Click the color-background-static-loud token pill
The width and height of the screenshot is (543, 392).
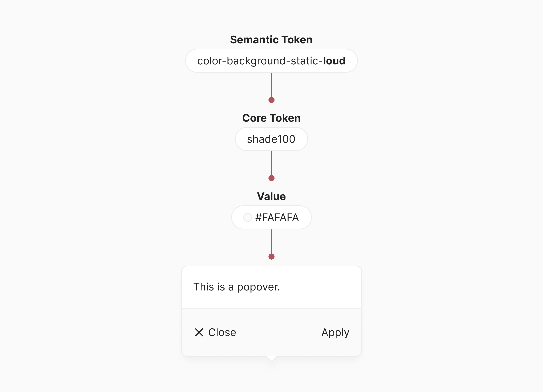click(271, 61)
